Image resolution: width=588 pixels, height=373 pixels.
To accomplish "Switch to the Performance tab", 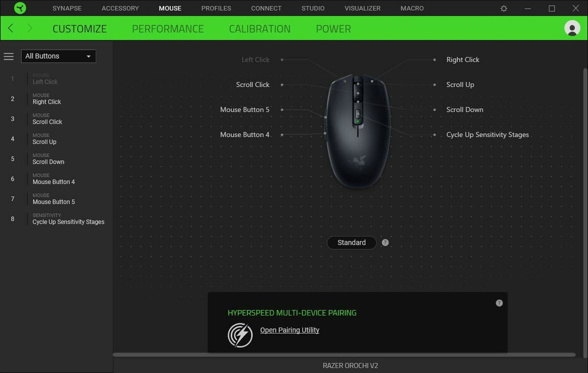I will tap(167, 29).
